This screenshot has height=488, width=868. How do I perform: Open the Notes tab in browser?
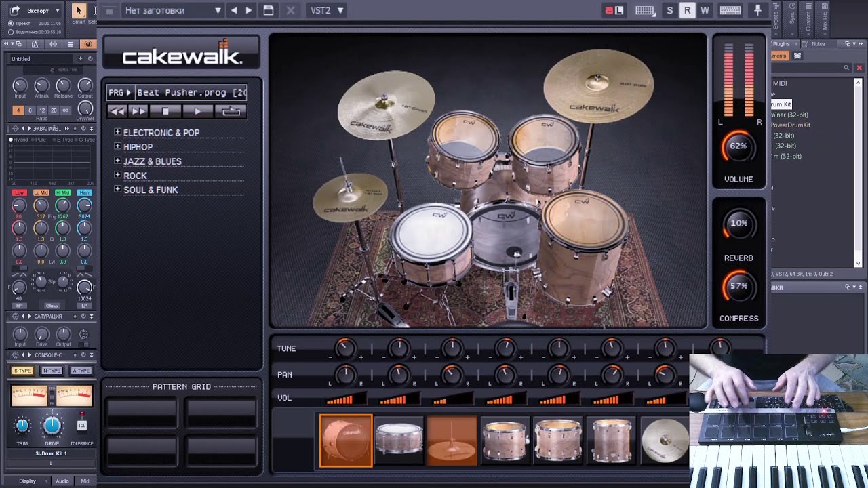(x=818, y=44)
